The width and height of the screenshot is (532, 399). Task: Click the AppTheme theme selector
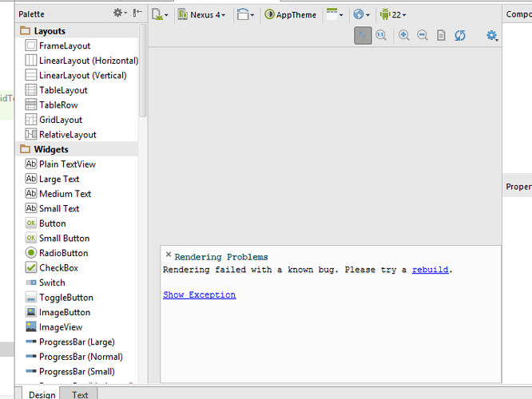click(x=291, y=14)
